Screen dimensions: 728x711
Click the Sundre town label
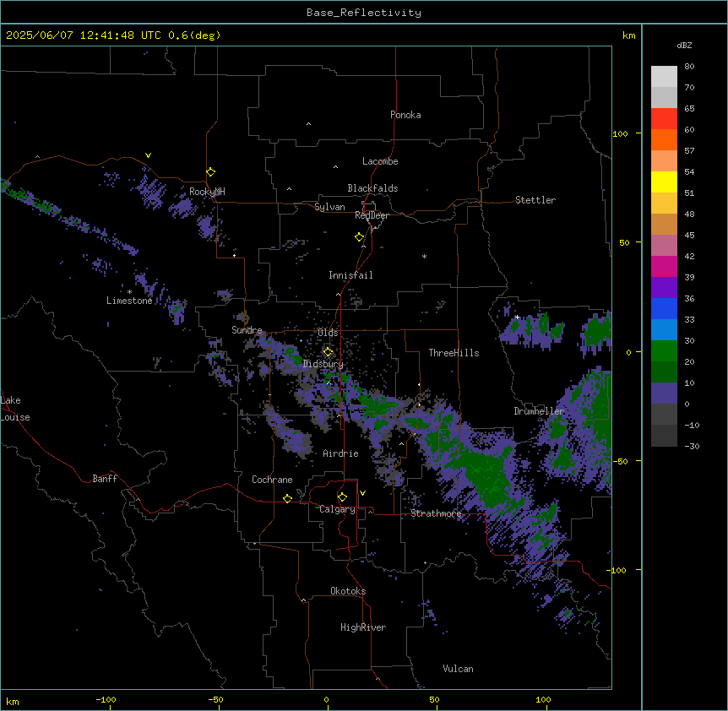247,330
